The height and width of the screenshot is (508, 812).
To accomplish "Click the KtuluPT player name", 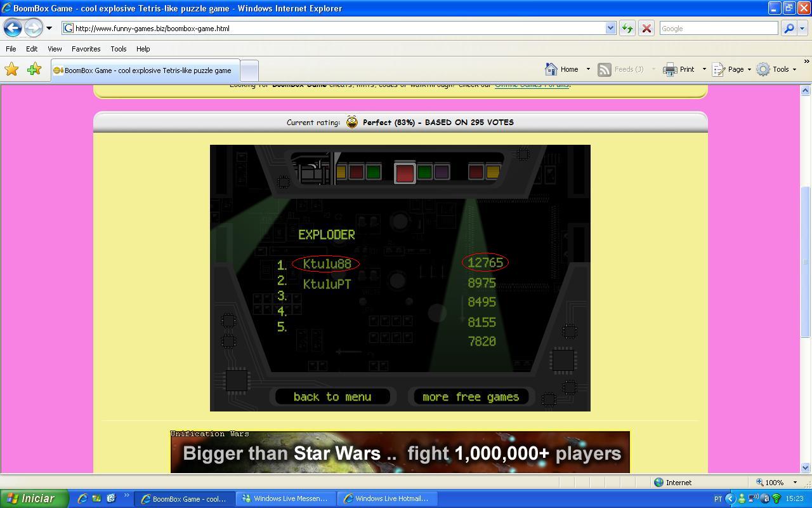I will [327, 284].
